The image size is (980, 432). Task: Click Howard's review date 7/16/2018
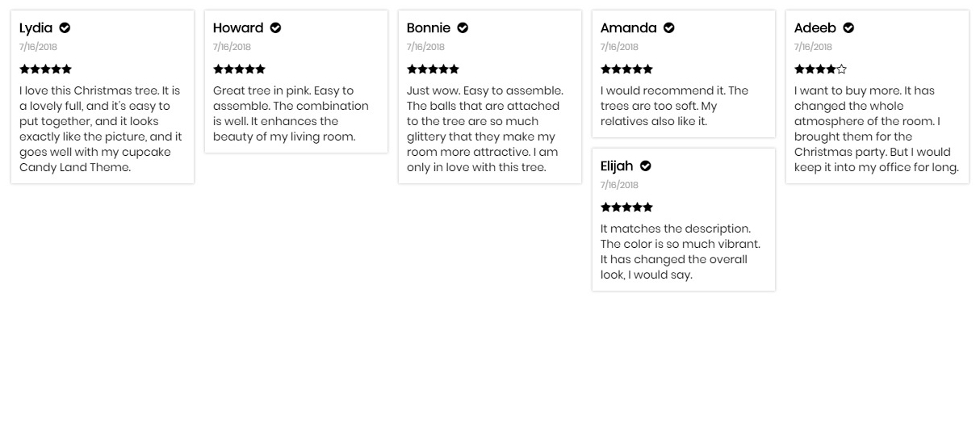[232, 48]
